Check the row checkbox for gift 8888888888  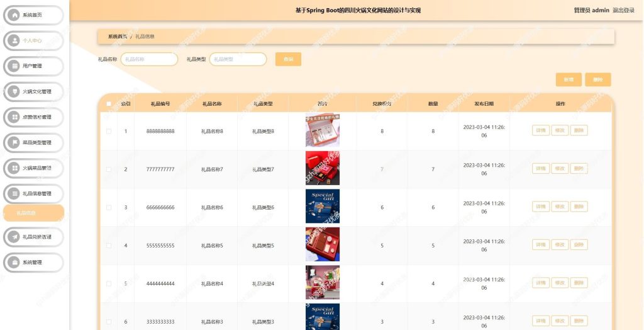click(109, 131)
